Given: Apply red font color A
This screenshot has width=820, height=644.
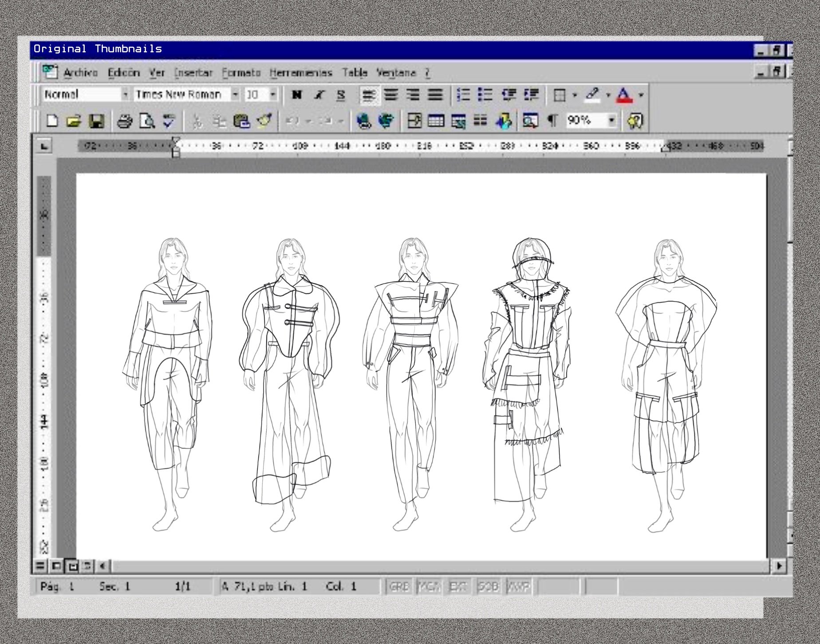Looking at the screenshot, I should click(624, 94).
